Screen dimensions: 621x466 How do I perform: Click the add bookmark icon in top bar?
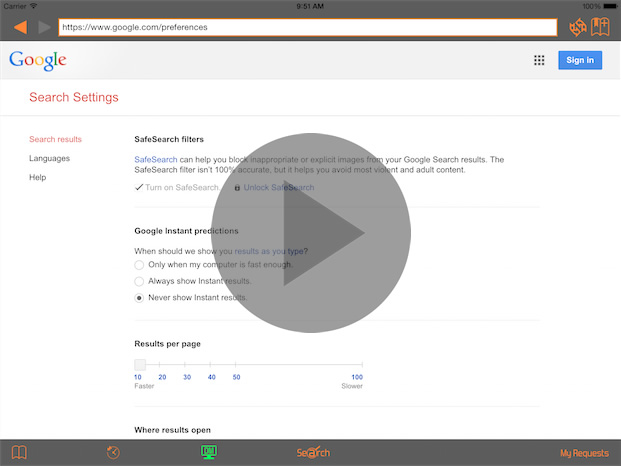(601, 27)
